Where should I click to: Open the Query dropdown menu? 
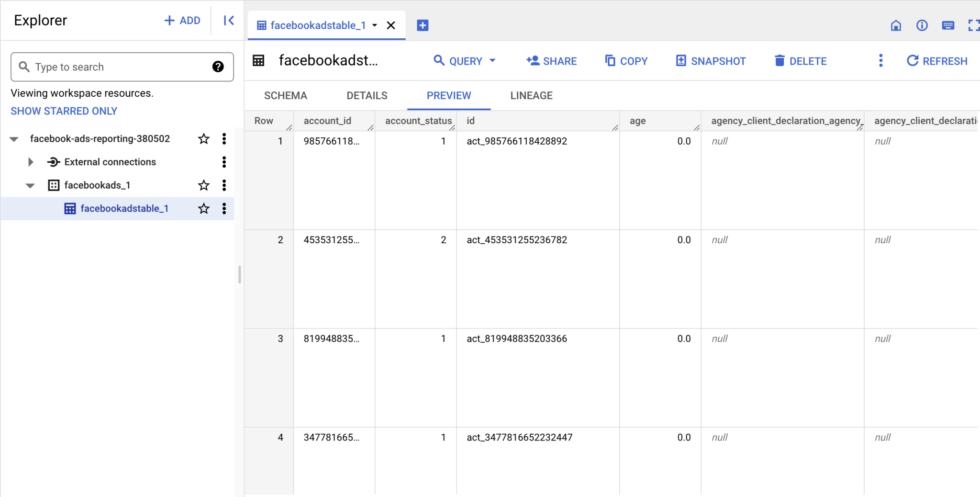464,61
